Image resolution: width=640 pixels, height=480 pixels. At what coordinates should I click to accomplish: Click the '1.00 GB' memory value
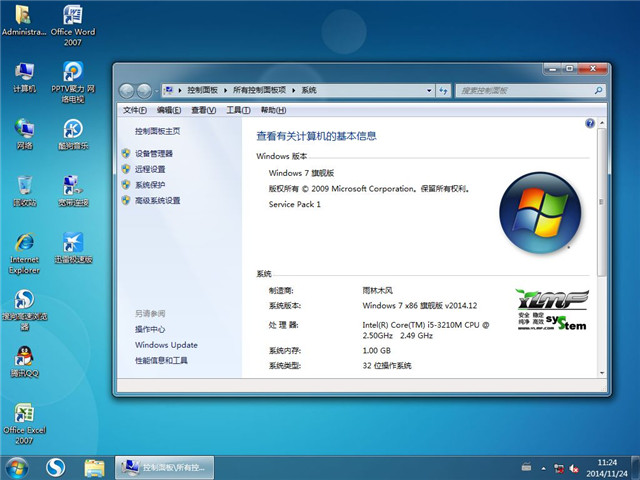click(x=376, y=351)
